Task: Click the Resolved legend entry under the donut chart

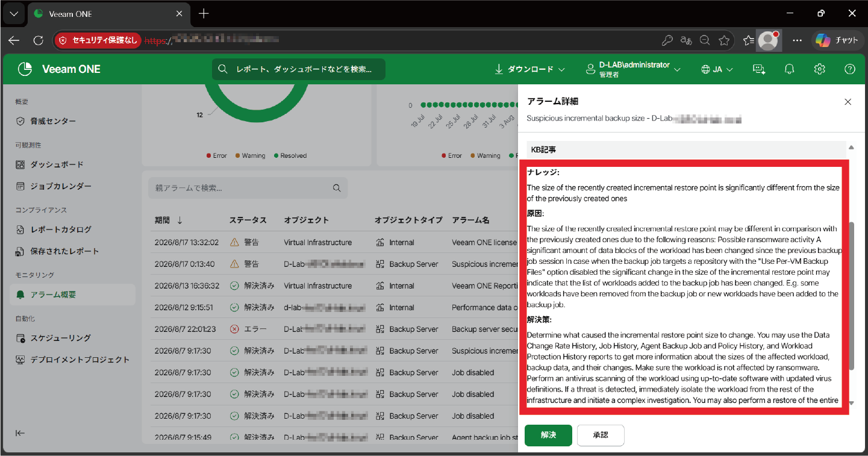Action: 290,155
